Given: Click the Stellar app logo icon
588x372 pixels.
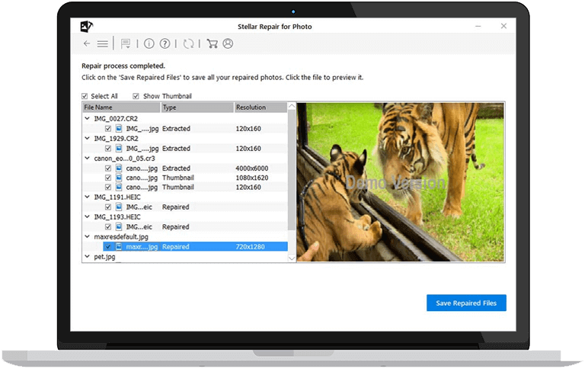Looking at the screenshot, I should pyautogui.click(x=87, y=27).
